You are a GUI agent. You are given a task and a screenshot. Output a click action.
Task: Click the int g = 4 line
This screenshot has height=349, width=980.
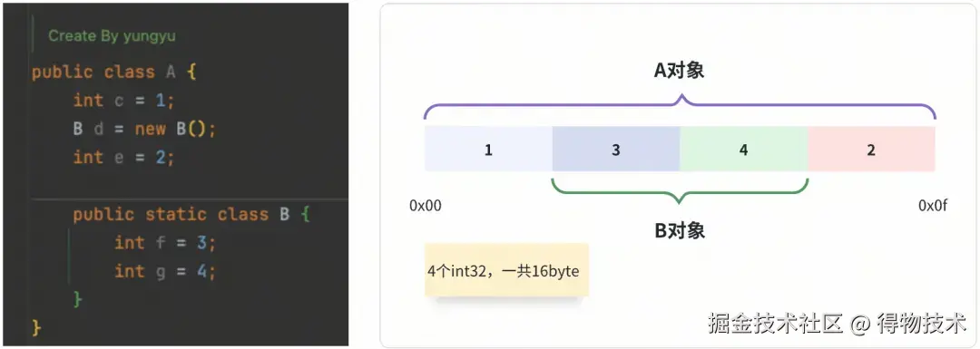click(165, 271)
